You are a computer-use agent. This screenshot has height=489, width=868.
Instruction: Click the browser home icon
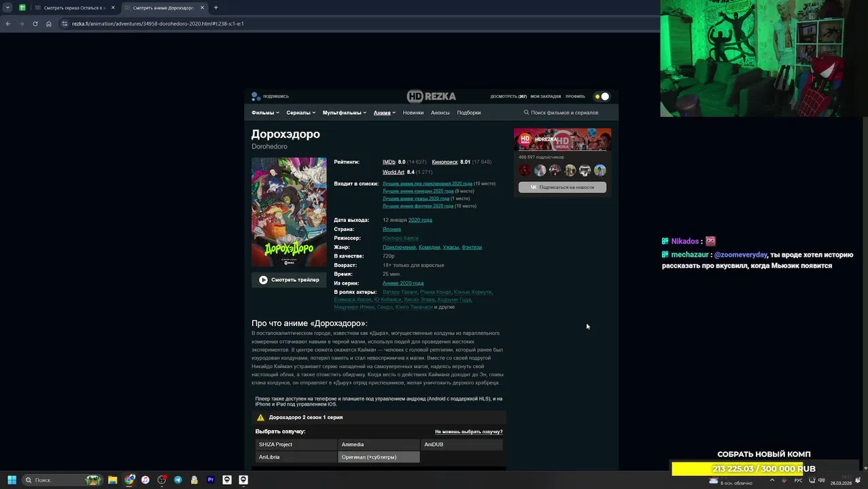[48, 24]
